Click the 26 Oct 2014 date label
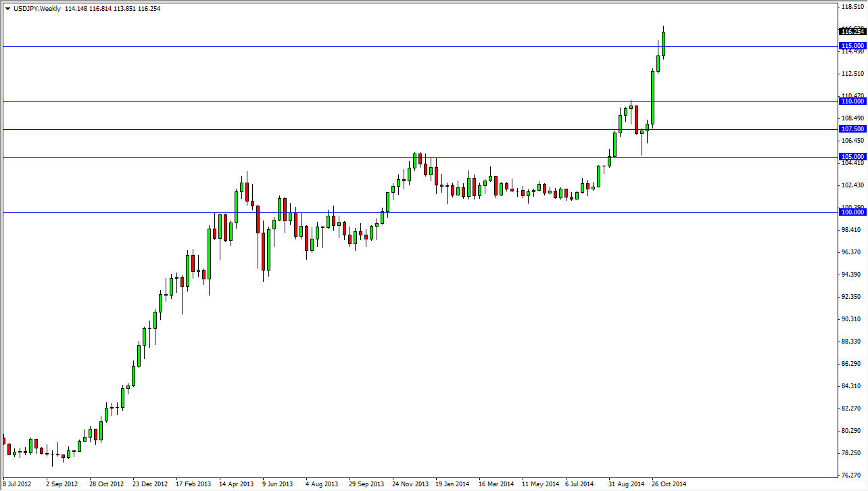This screenshot has height=491, width=868. [669, 484]
